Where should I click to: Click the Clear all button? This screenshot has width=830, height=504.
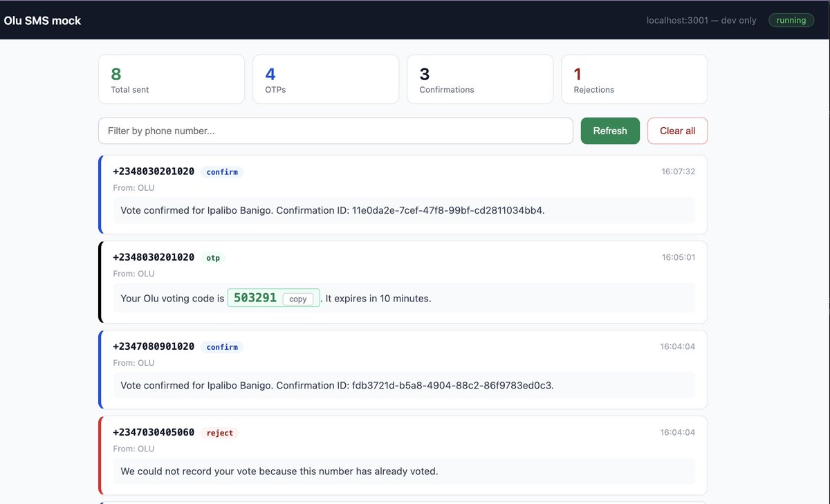677,131
